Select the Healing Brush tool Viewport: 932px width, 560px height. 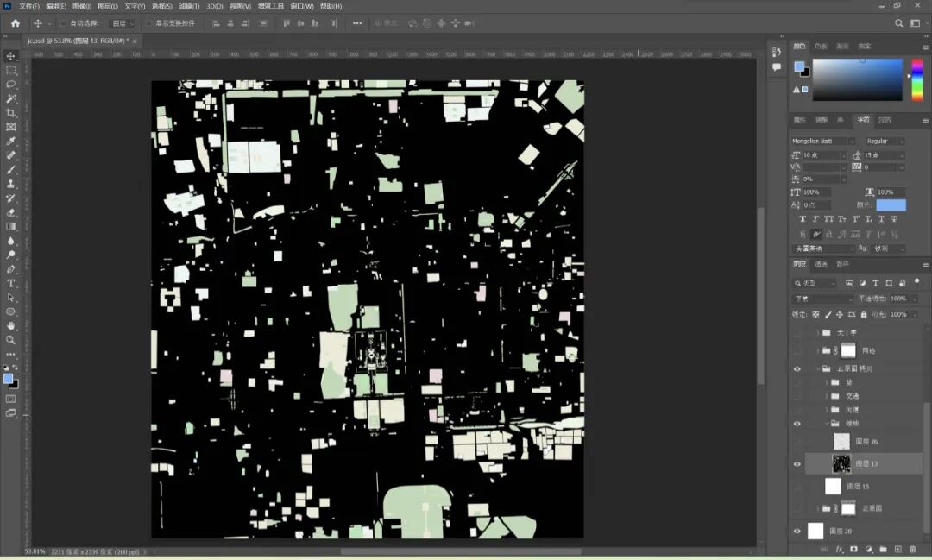10,156
